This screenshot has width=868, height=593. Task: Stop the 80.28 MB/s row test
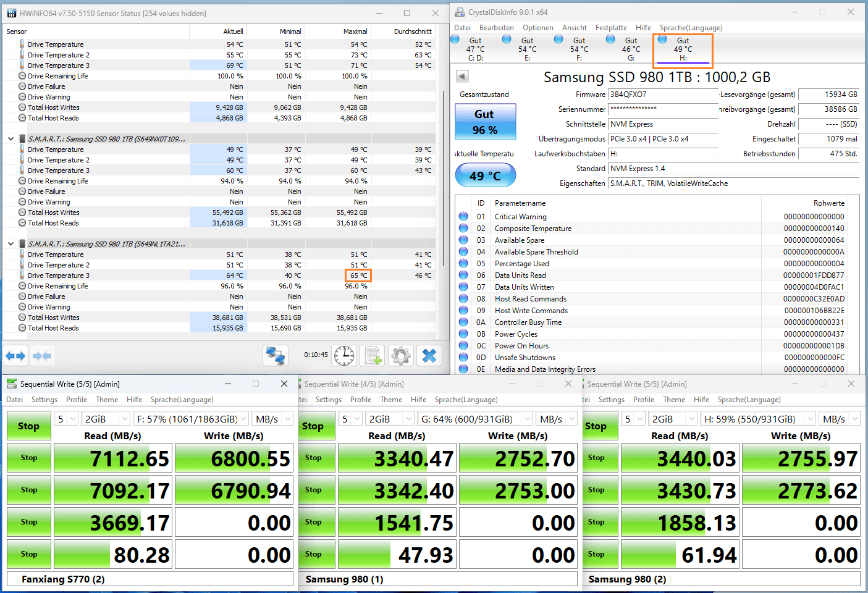(28, 554)
